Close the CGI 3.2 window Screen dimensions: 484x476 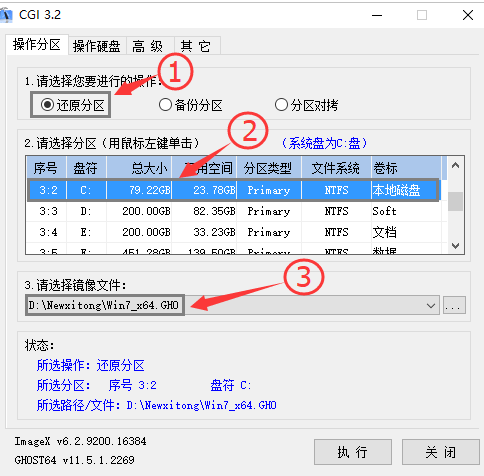[x=468, y=15]
